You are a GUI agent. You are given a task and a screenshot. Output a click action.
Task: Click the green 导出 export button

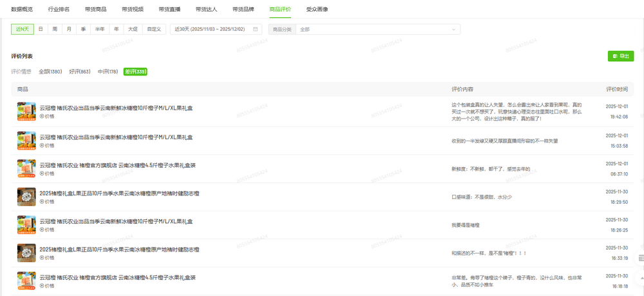pos(620,56)
